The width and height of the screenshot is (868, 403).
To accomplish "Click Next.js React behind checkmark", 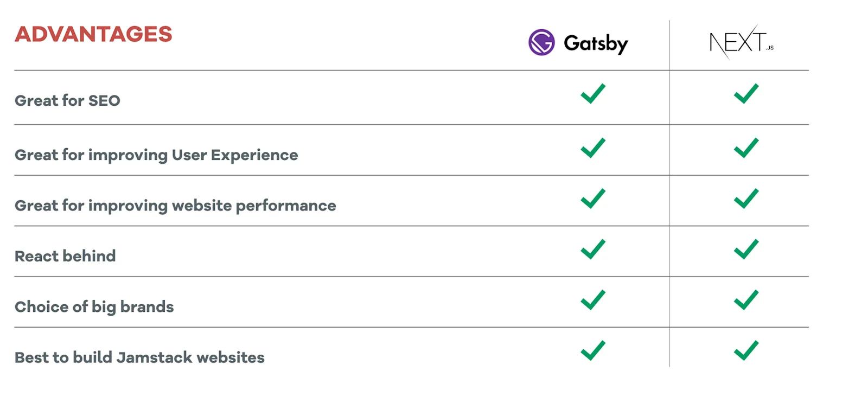I will tap(746, 250).
